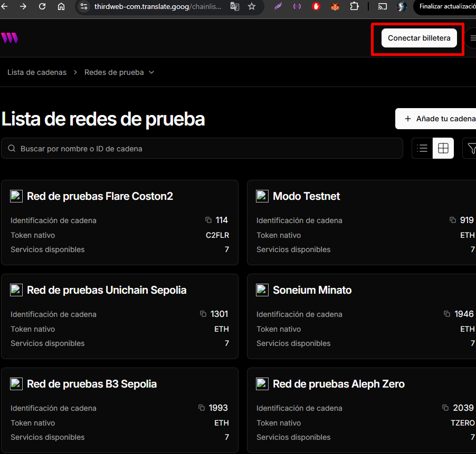Click the browser forward arrow
Viewport: 476px width, 454px height.
[x=23, y=6]
